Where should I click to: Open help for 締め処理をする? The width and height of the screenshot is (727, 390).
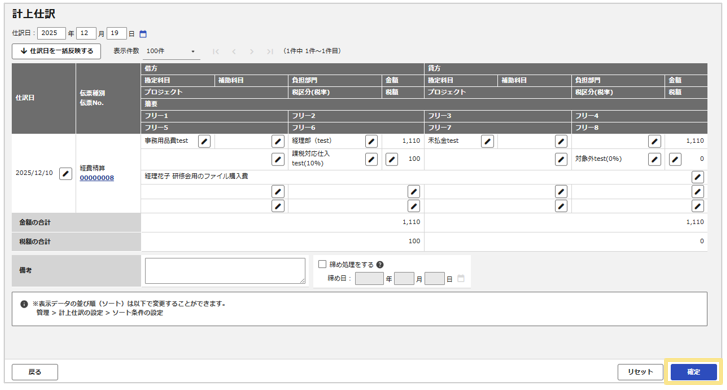click(x=380, y=265)
